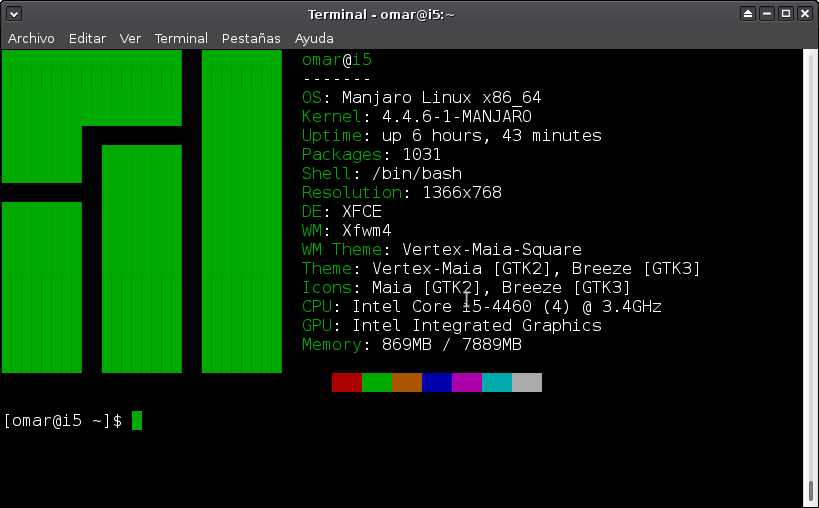Open the Ver menu
This screenshot has width=819, height=508.
tap(130, 39)
